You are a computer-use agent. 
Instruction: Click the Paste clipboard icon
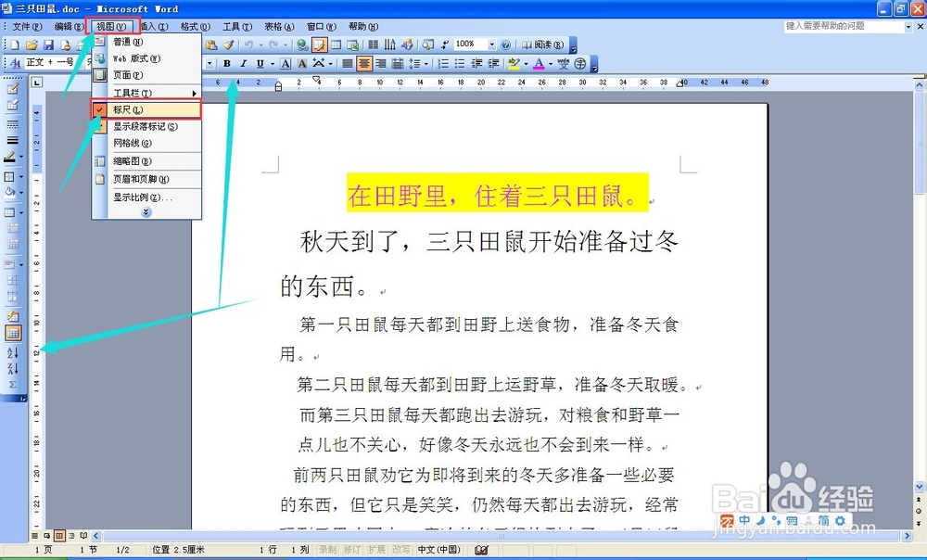tap(211, 45)
